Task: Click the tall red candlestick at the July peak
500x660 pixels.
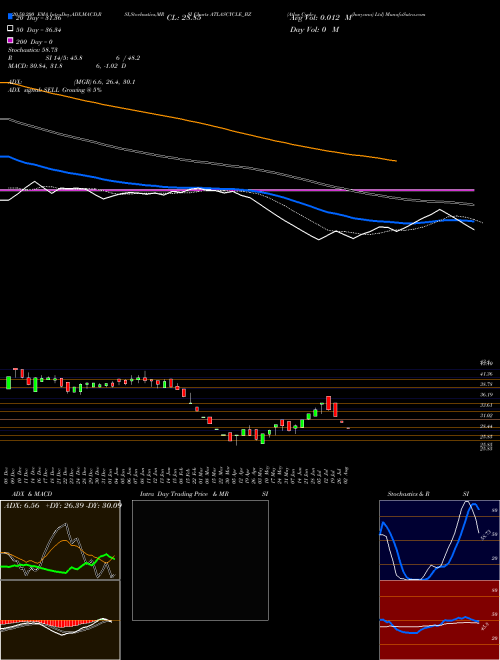Action: 329,403
